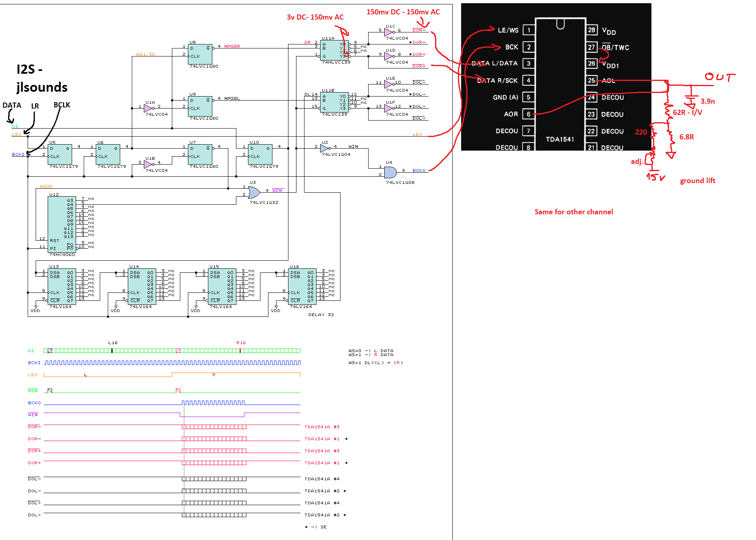This screenshot has width=756, height=540.
Task: Click the U2 74LVC1G04 inverter symbol
Action: click(325, 148)
